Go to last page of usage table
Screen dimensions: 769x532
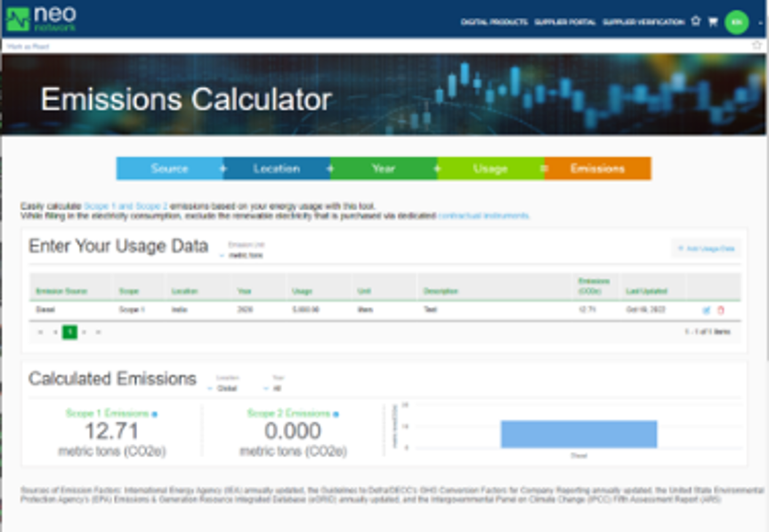click(x=98, y=333)
